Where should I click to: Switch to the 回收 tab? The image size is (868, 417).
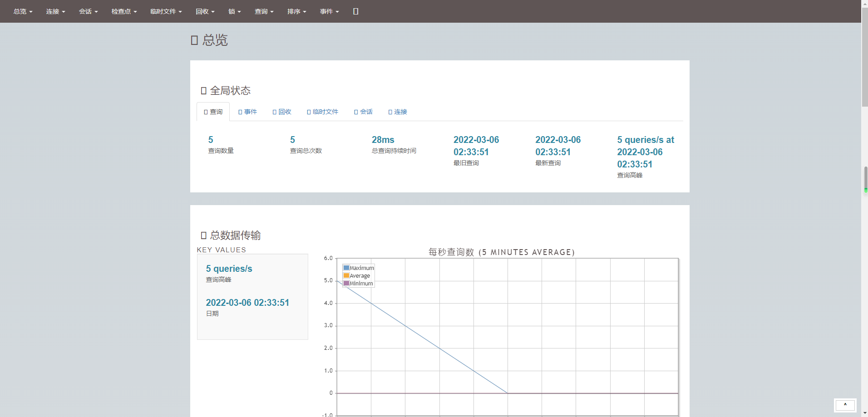pos(282,112)
